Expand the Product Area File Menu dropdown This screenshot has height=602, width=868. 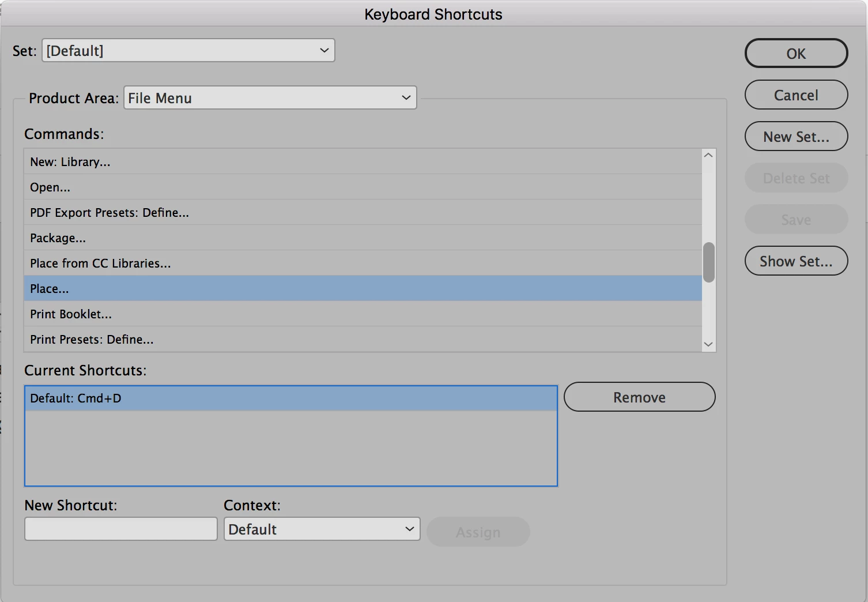point(270,97)
